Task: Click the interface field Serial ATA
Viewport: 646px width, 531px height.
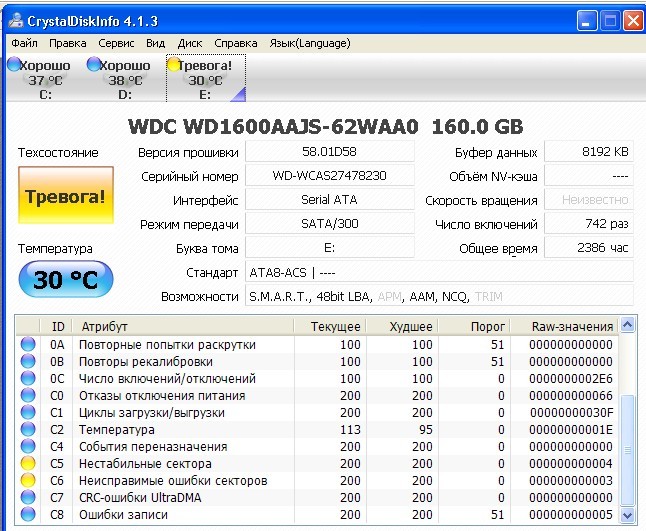Action: [330, 200]
